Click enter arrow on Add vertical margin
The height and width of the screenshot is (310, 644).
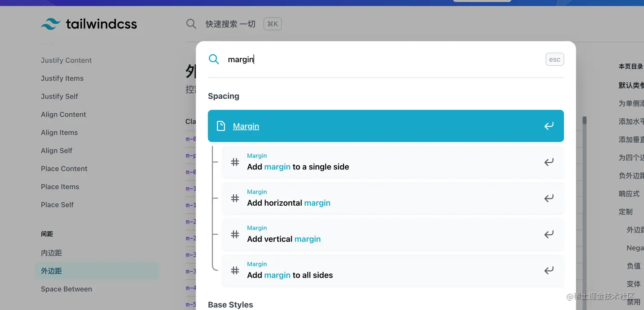click(x=549, y=234)
